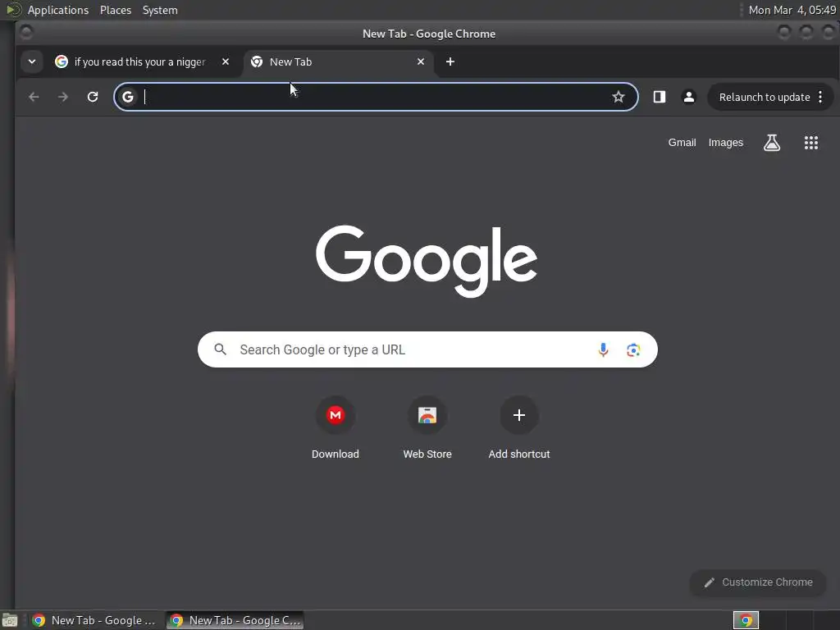840x630 pixels.
Task: Open the Applications menu
Action: coord(58,10)
